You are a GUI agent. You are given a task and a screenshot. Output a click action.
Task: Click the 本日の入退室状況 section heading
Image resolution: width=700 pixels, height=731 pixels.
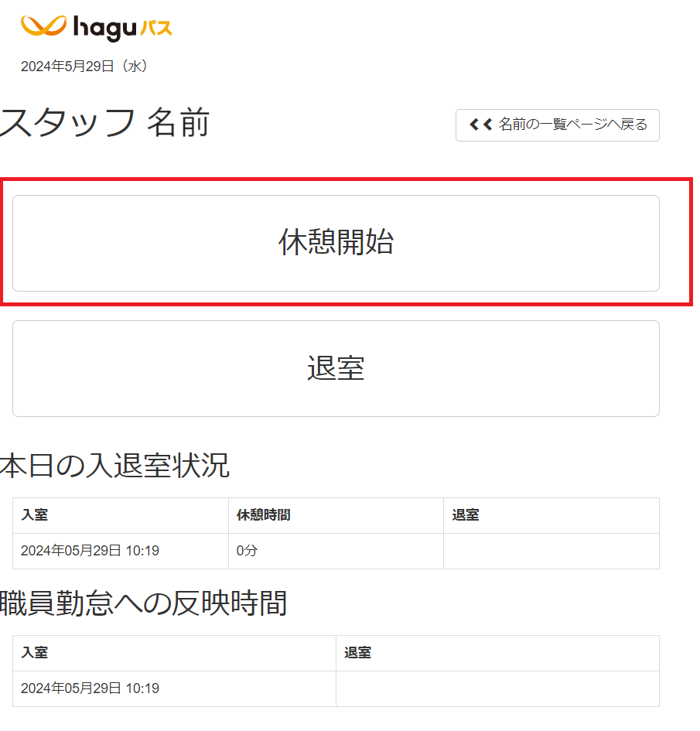coord(114,466)
